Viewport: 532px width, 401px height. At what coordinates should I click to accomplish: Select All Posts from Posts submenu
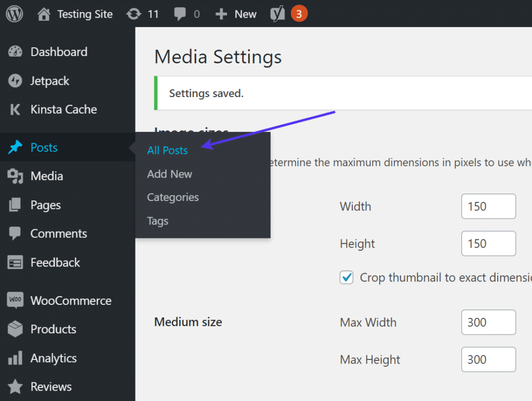coord(167,150)
